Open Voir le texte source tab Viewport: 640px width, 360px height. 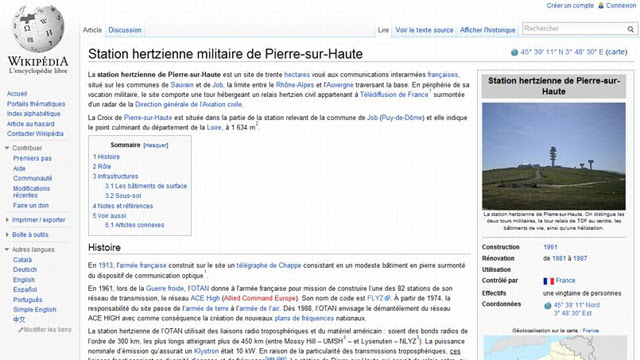point(424,30)
